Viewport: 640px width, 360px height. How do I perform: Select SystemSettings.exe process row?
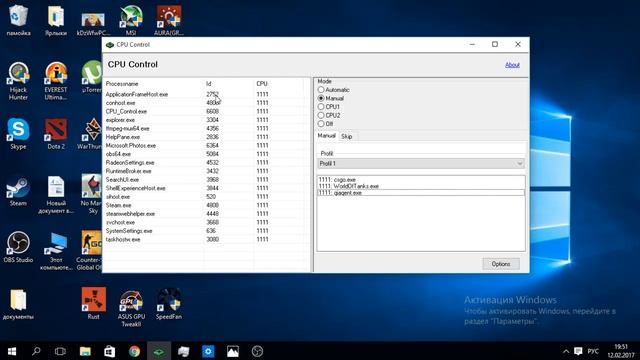(206, 231)
